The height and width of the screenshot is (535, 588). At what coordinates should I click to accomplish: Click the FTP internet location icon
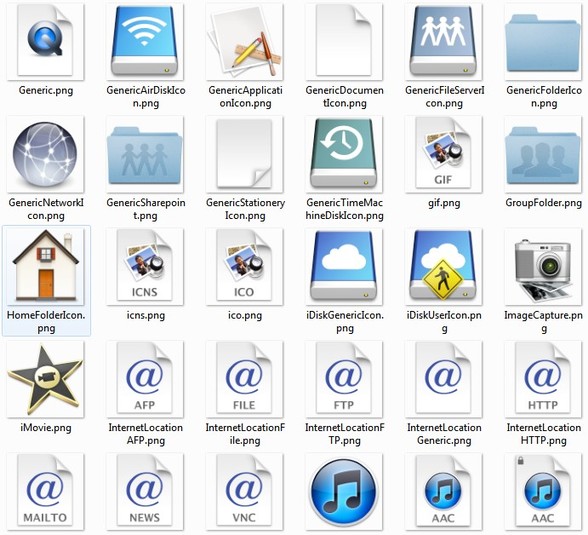[344, 379]
